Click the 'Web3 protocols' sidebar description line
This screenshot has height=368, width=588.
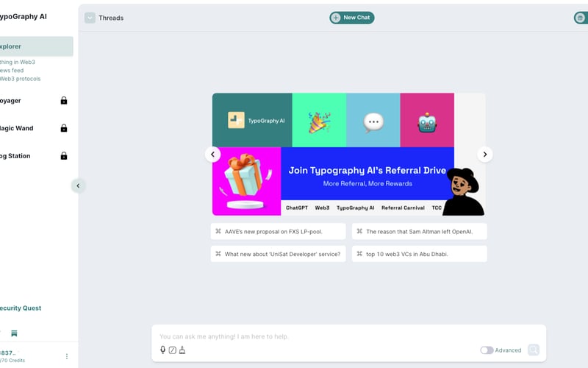click(21, 79)
